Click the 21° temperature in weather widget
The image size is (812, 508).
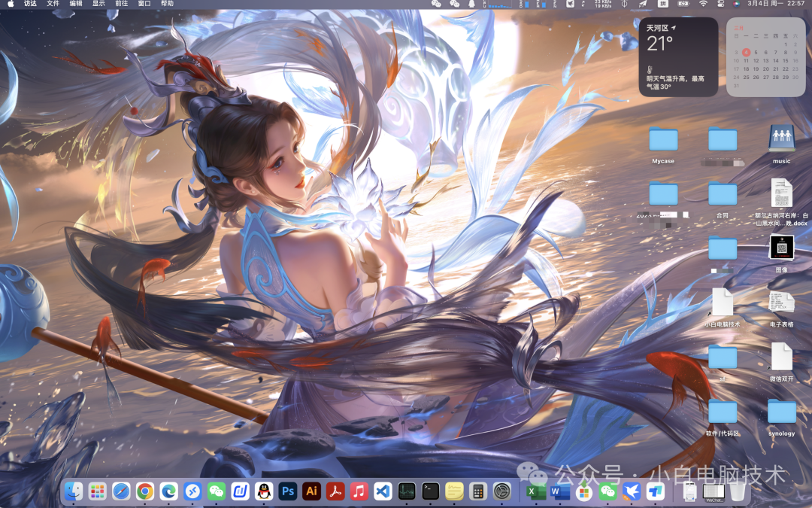click(x=659, y=44)
